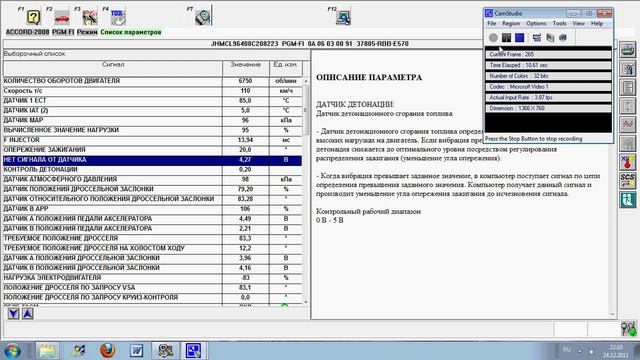Select the ПОЛОЖЕНИЕ ДРОССЕЛЯ ПО ЗАПРОСУ КРУИЗ-КОНТРОЛЯ row
640x360 pixels.
(x=153, y=297)
